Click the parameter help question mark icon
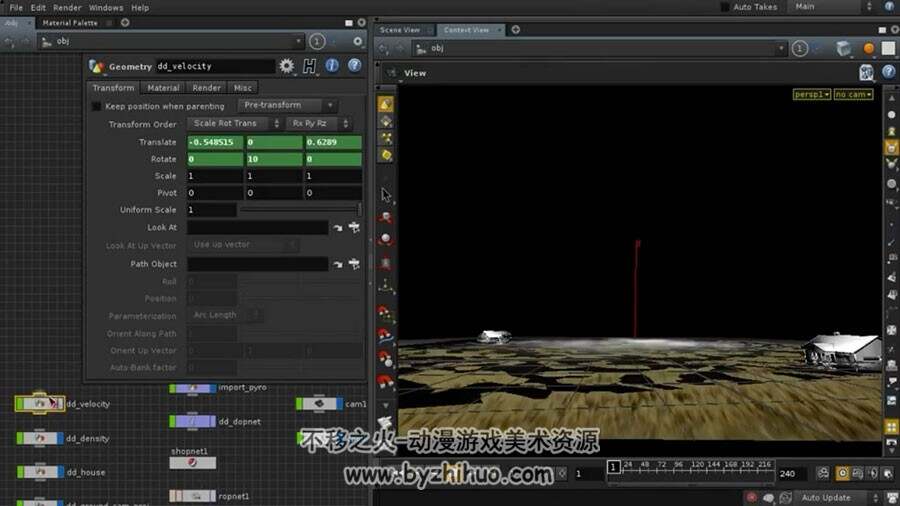This screenshot has height=506, width=900. tap(354, 65)
